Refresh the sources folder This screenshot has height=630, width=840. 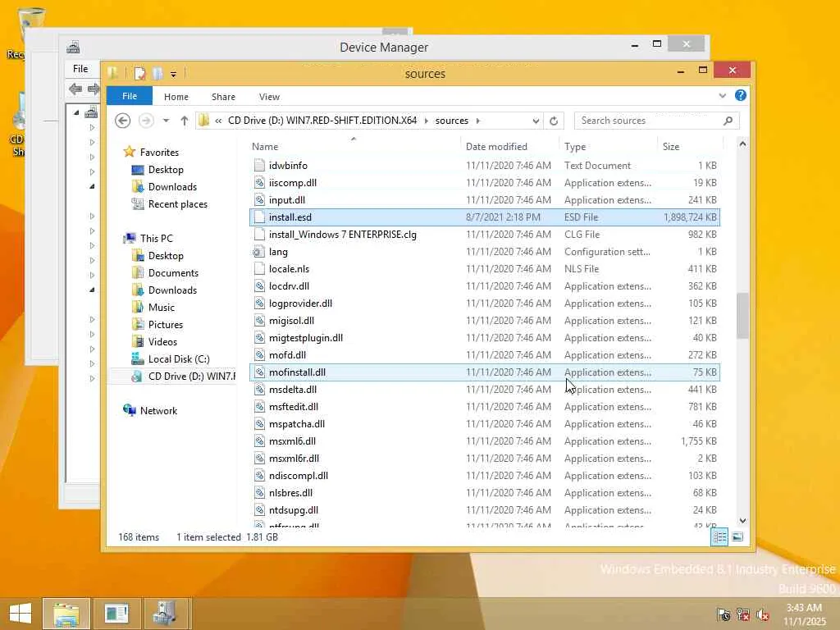[554, 121]
